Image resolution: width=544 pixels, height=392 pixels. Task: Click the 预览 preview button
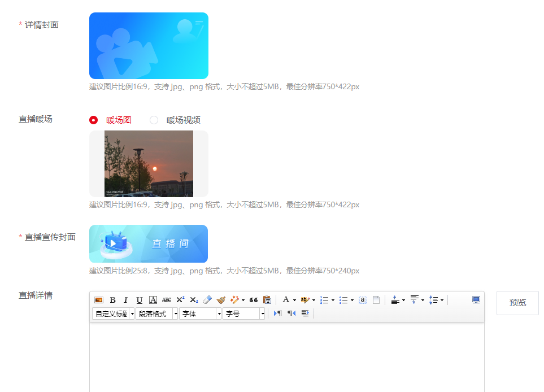517,303
